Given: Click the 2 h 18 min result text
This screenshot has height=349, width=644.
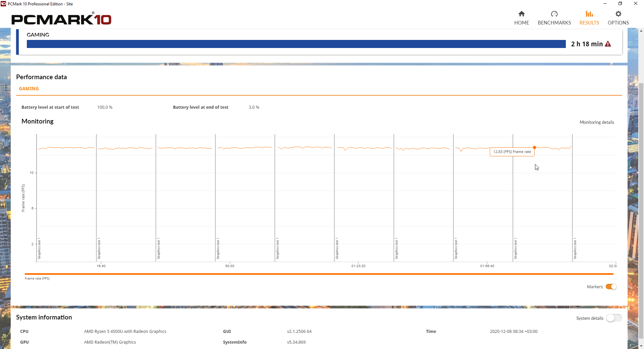Looking at the screenshot, I should click(x=587, y=44).
